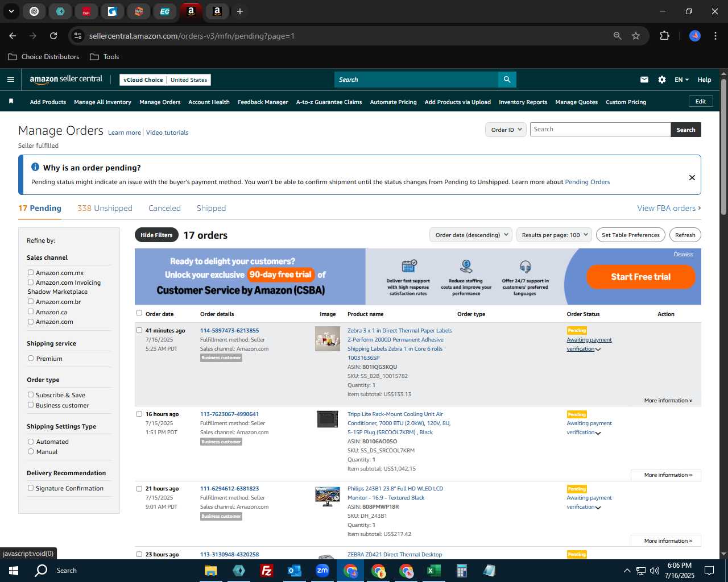Bookmark this page with the star icon
The width and height of the screenshot is (728, 582).
click(x=636, y=36)
